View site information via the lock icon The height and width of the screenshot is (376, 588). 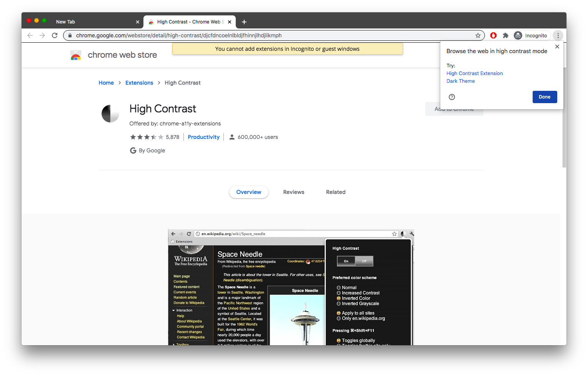(70, 35)
